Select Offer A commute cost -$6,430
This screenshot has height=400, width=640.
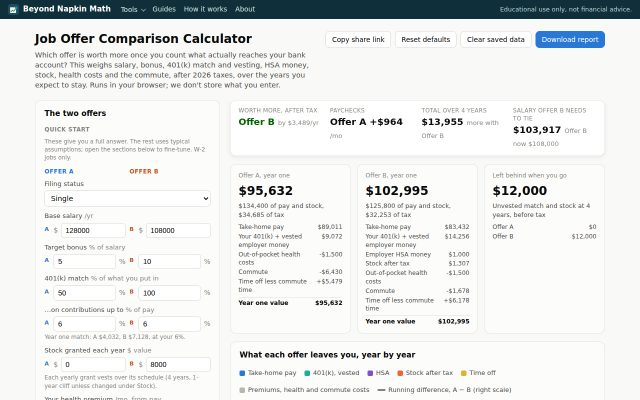(x=331, y=272)
